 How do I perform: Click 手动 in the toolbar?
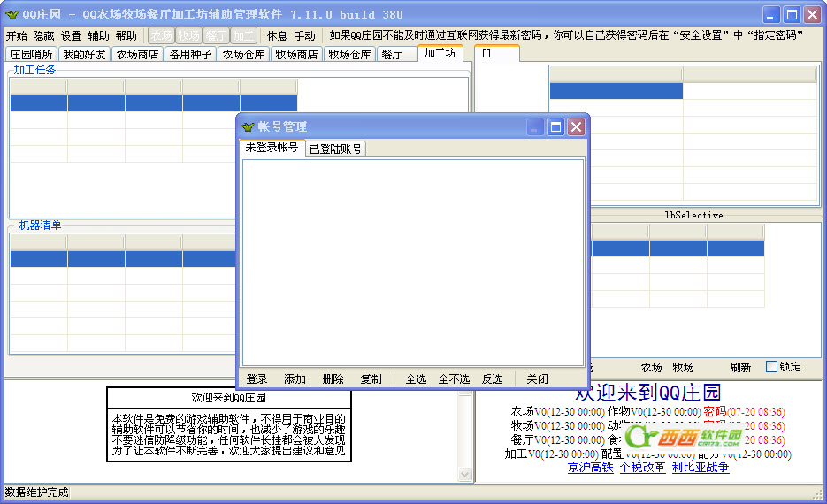tap(304, 36)
